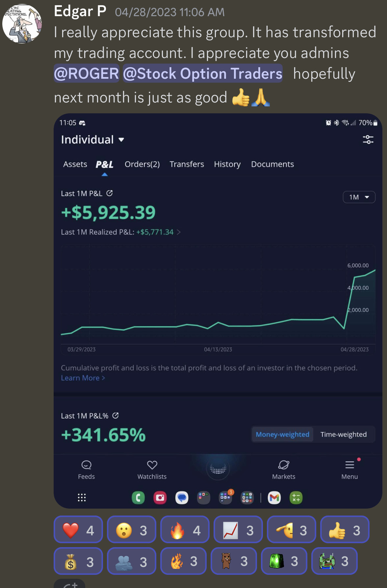
Task: Switch to the Assets tab
Action: click(75, 164)
